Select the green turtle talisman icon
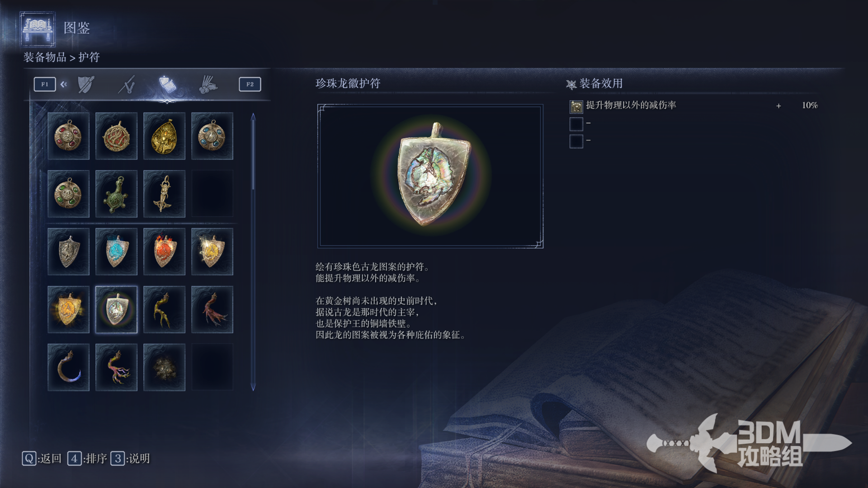 (116, 194)
